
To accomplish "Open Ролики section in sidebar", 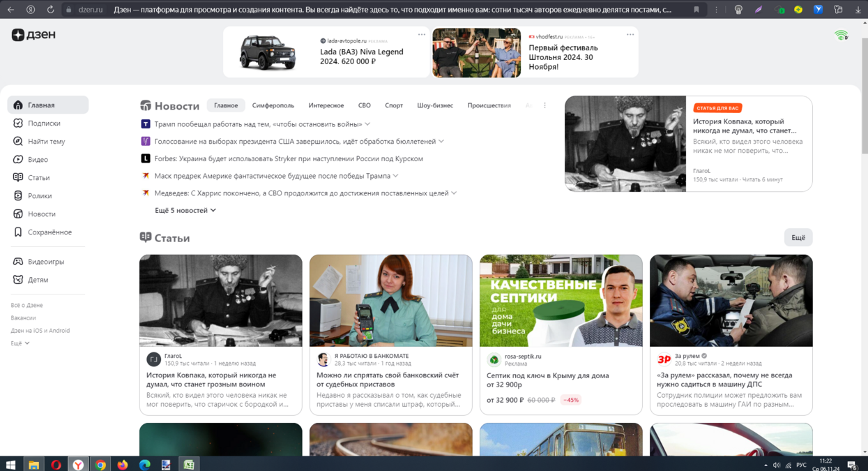I will point(40,196).
